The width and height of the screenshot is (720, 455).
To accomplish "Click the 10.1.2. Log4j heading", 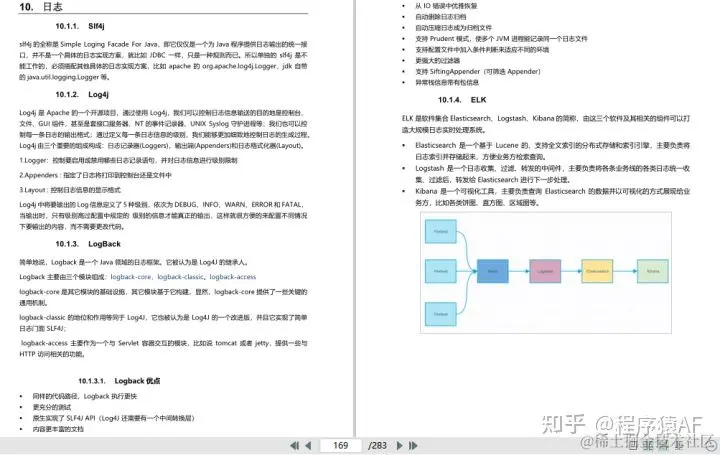I will pyautogui.click(x=82, y=95).
